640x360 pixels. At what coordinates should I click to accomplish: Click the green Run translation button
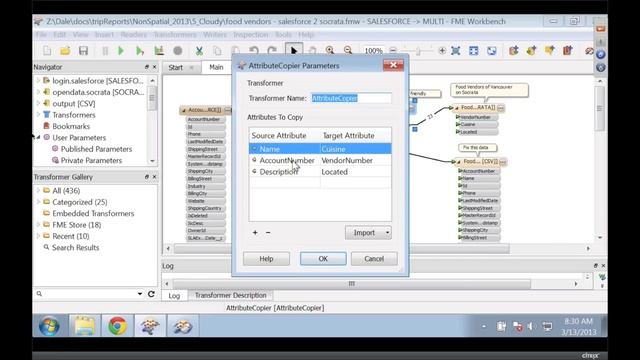121,51
